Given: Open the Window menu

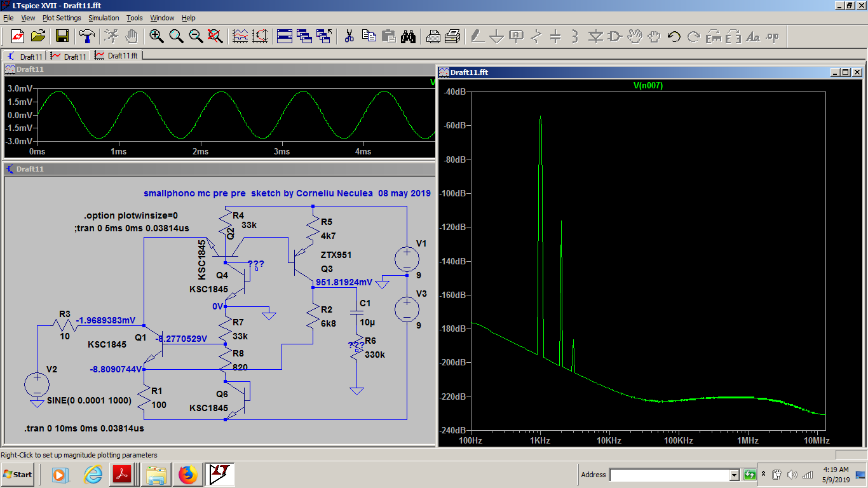Looking at the screenshot, I should [x=163, y=18].
